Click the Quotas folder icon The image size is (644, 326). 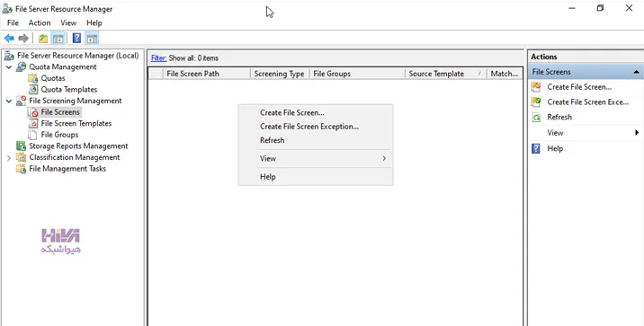coord(33,78)
